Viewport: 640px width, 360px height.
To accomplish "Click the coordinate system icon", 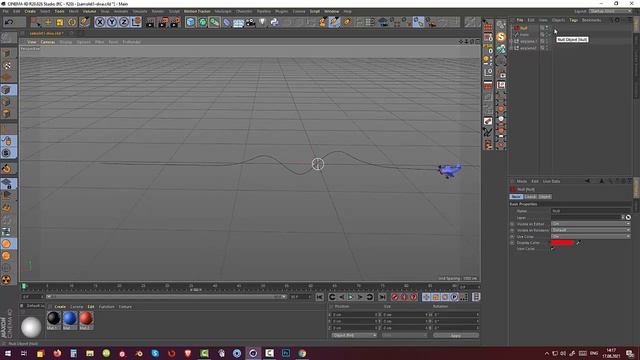I will click(136, 22).
